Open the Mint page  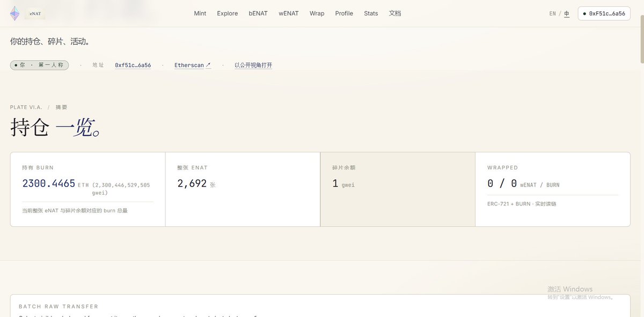pyautogui.click(x=200, y=13)
